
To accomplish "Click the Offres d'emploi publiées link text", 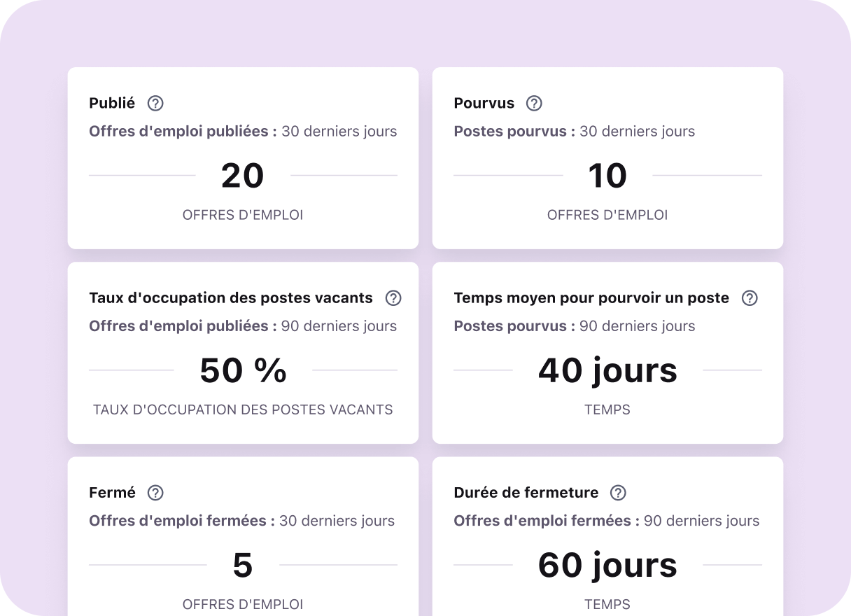I will (x=180, y=131).
